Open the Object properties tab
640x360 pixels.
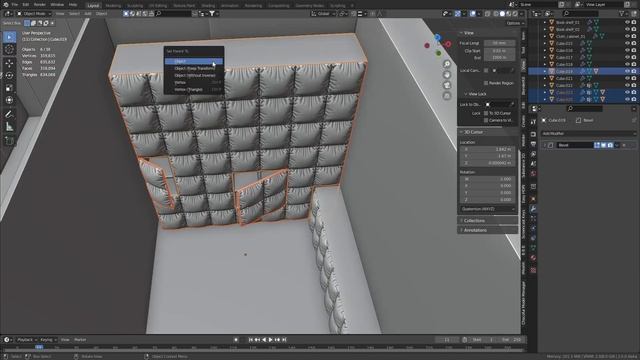tap(533, 199)
